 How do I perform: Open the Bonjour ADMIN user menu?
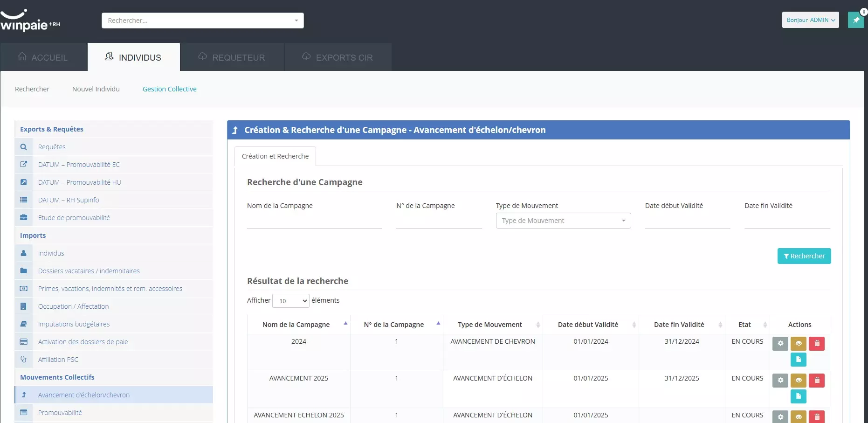810,20
